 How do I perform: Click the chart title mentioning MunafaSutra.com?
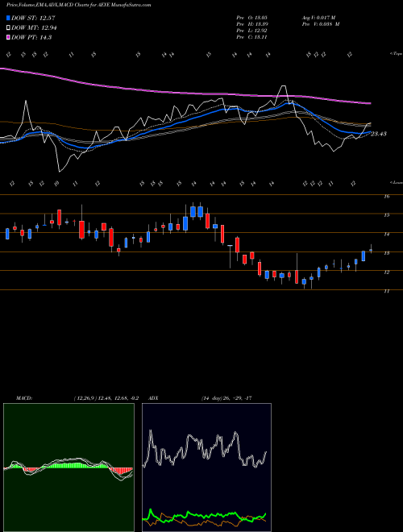click(79, 5)
